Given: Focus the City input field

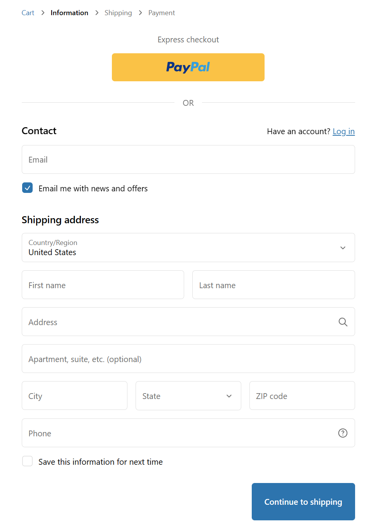Looking at the screenshot, I should pyautogui.click(x=74, y=396).
